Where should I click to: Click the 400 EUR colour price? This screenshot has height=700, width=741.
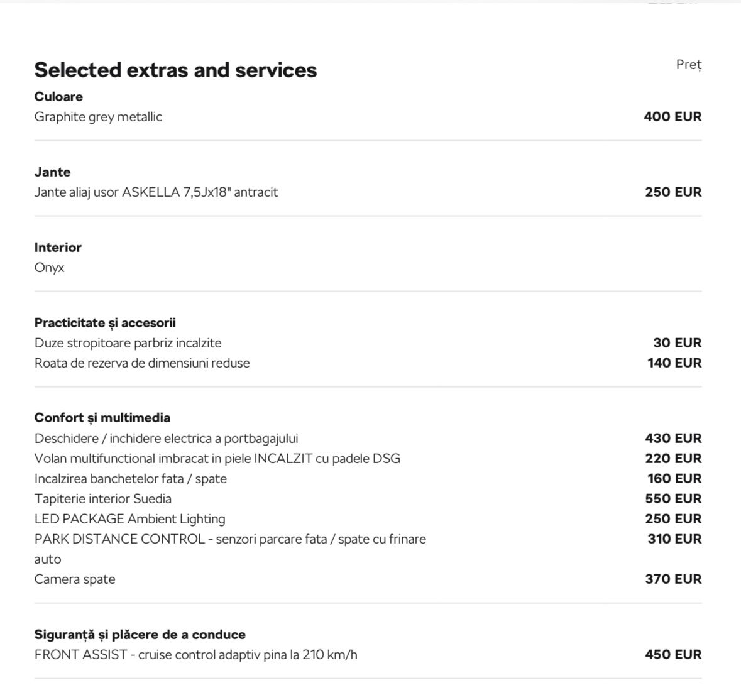click(x=672, y=117)
